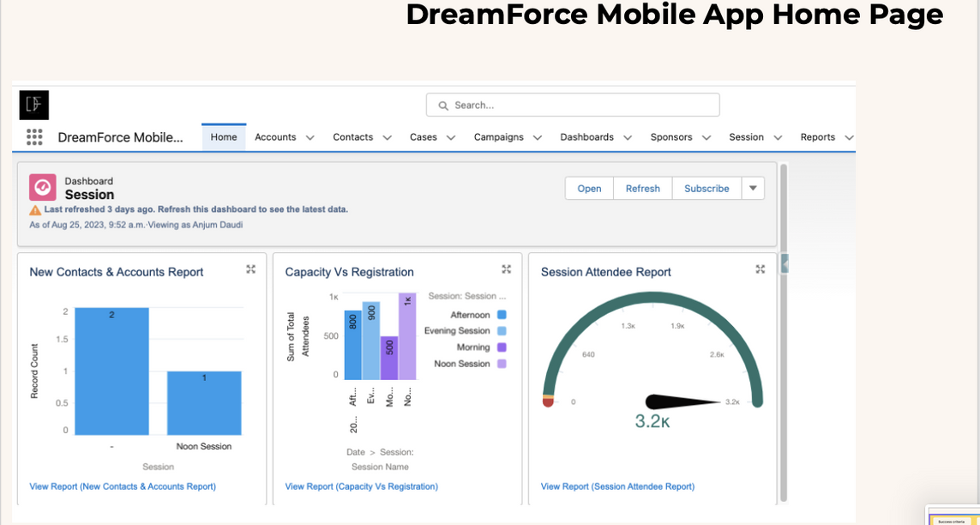Viewport: 980px width, 525px height.
Task: Open the Contacts tab
Action: coord(352,137)
